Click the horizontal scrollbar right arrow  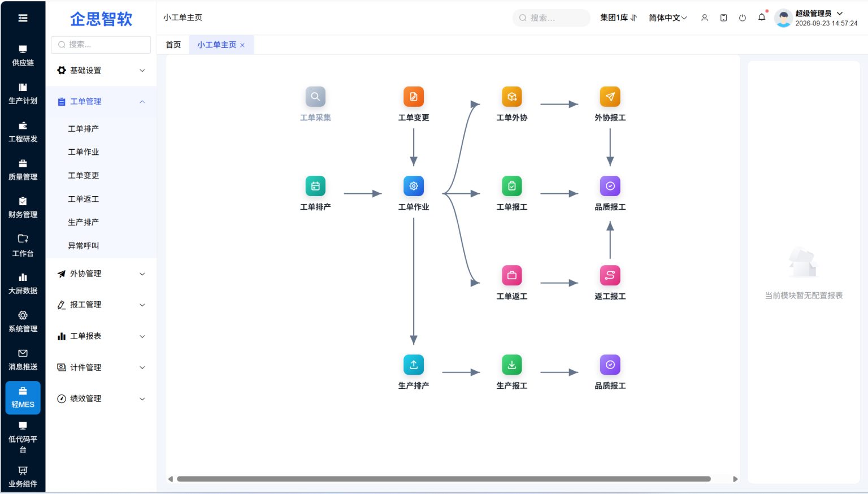(x=735, y=479)
